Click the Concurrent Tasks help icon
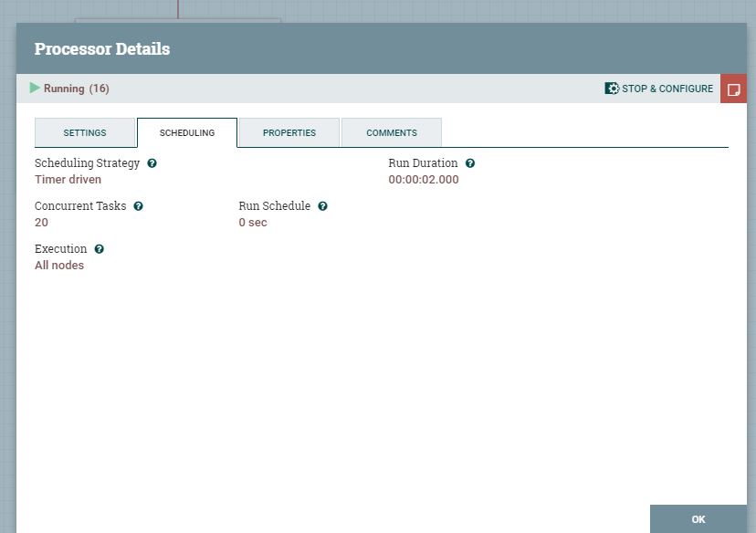 click(x=138, y=206)
